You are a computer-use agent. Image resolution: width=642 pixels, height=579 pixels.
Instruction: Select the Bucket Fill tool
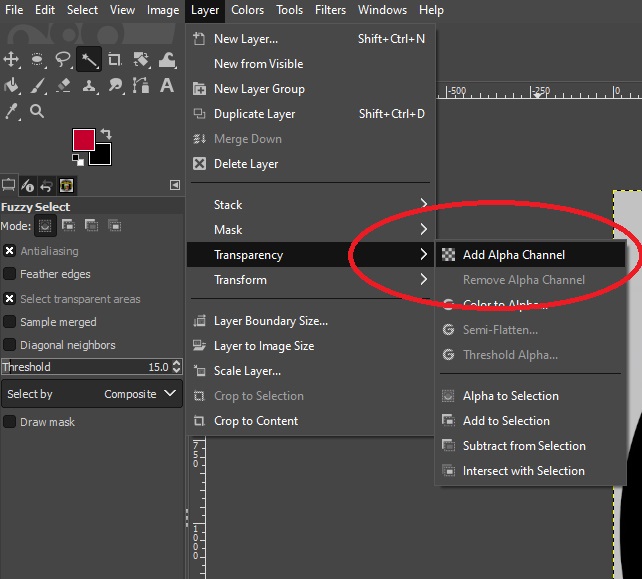[11, 86]
